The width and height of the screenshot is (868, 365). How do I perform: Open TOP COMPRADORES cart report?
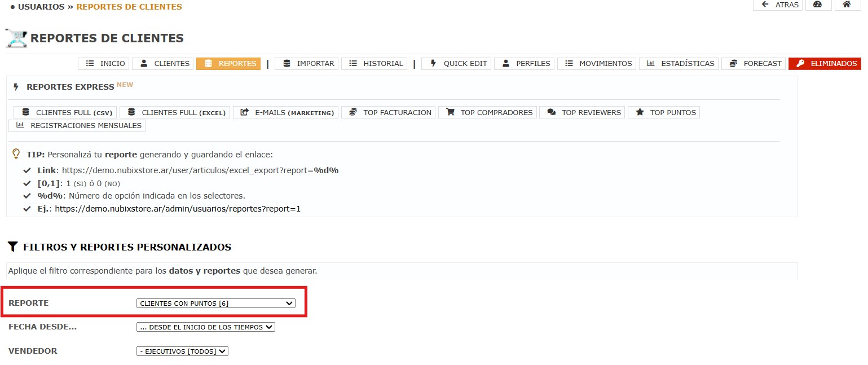(x=488, y=112)
